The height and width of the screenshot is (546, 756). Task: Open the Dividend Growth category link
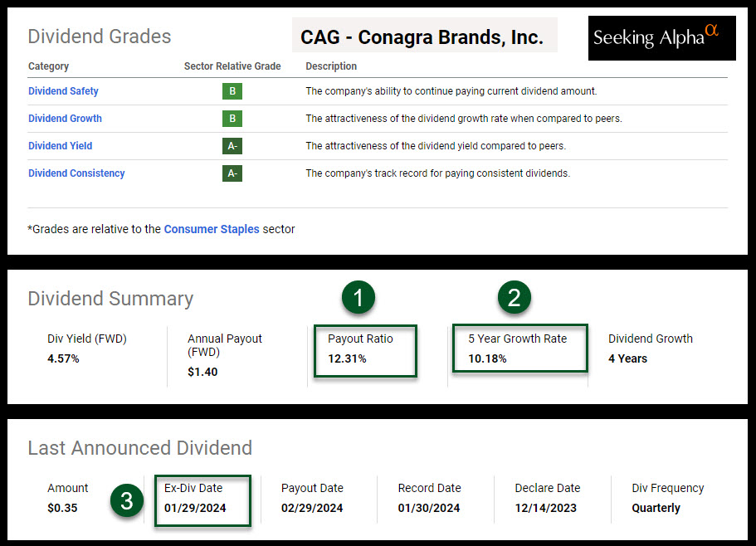pyautogui.click(x=65, y=119)
